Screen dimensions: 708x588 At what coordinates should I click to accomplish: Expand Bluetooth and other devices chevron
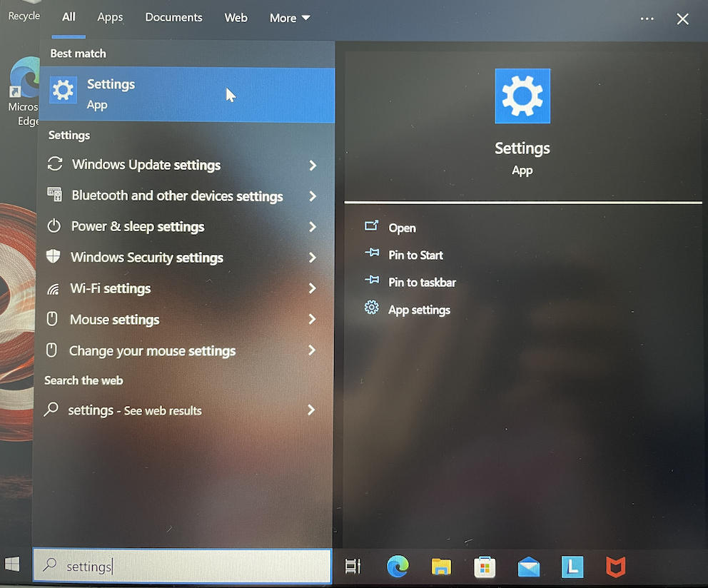[313, 196]
